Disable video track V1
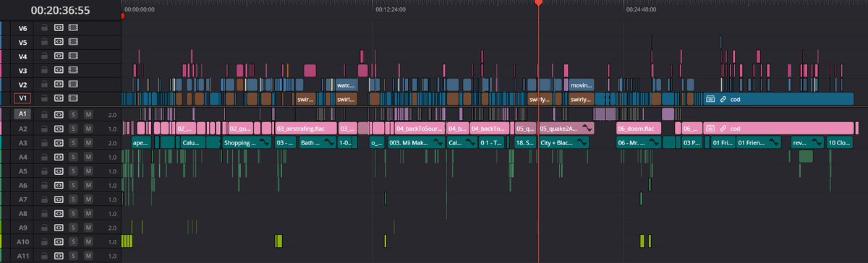 [73, 98]
